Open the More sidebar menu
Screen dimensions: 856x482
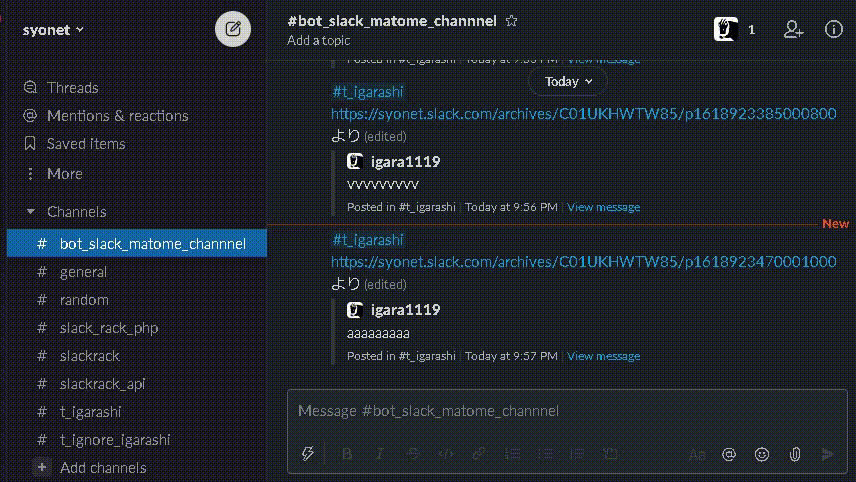pos(64,174)
